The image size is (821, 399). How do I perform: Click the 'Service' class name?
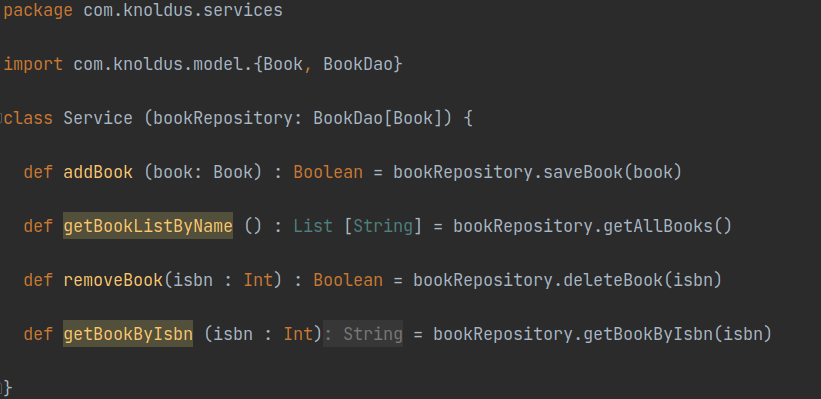(98, 118)
